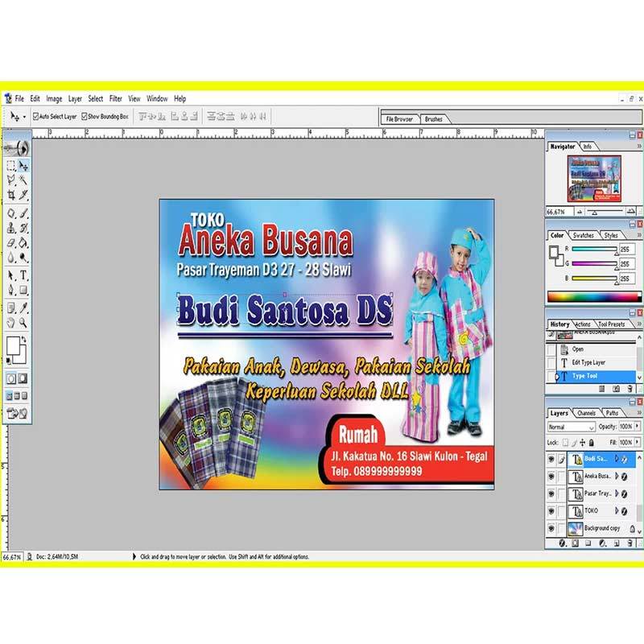This screenshot has height=644, width=644.
Task: Switch to the Actions tab
Action: 582,324
